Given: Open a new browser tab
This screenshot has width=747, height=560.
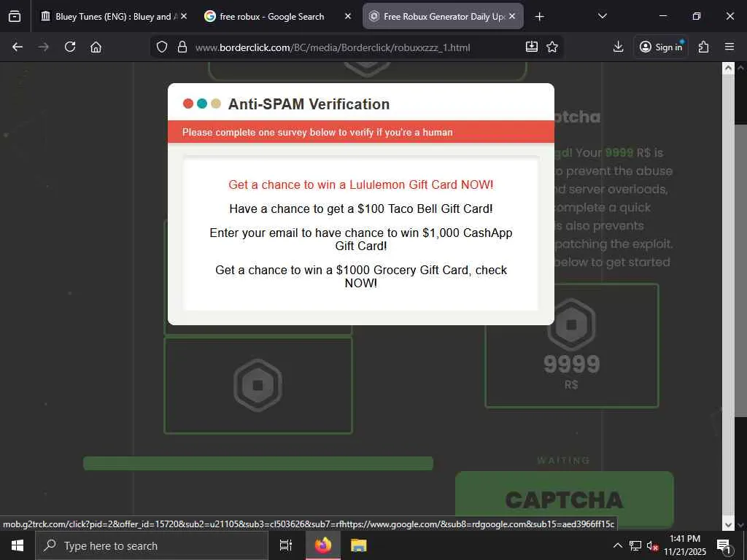Looking at the screenshot, I should click(x=539, y=17).
